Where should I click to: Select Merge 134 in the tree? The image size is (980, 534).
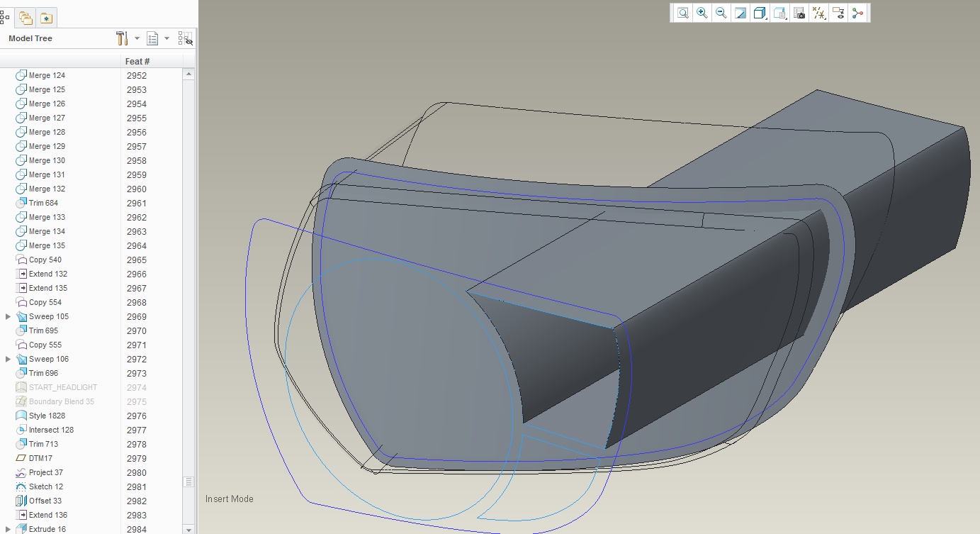(47, 231)
